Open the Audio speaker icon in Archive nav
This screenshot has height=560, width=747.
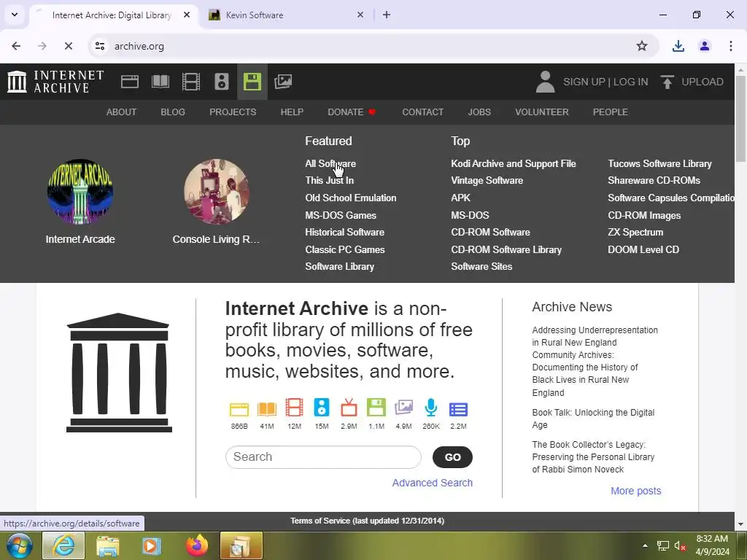coord(222,82)
